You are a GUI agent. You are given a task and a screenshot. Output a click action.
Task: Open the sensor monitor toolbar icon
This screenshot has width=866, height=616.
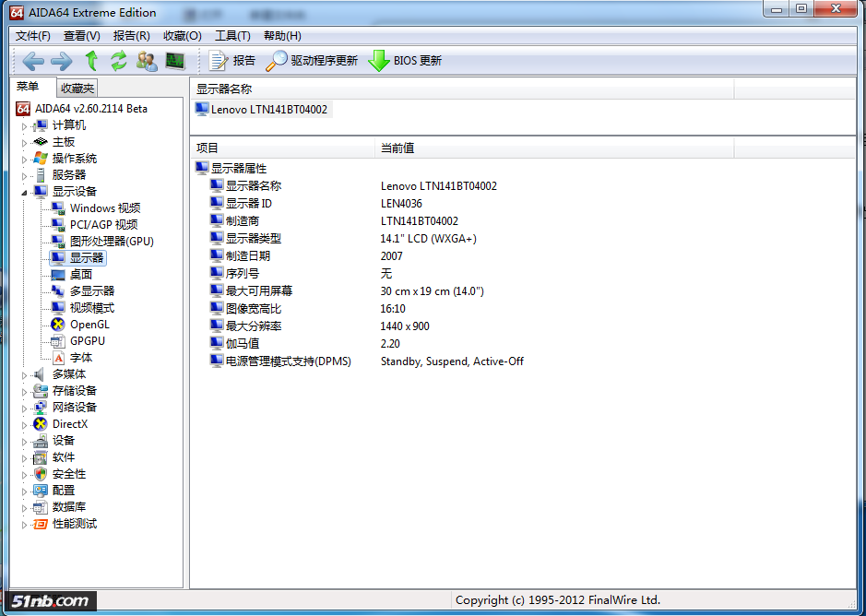173,61
